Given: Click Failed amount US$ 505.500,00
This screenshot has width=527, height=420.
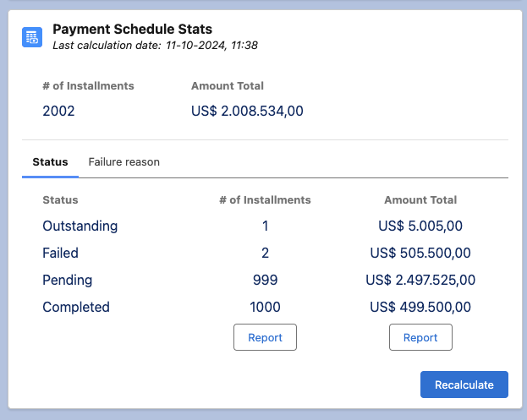Looking at the screenshot, I should [420, 253].
